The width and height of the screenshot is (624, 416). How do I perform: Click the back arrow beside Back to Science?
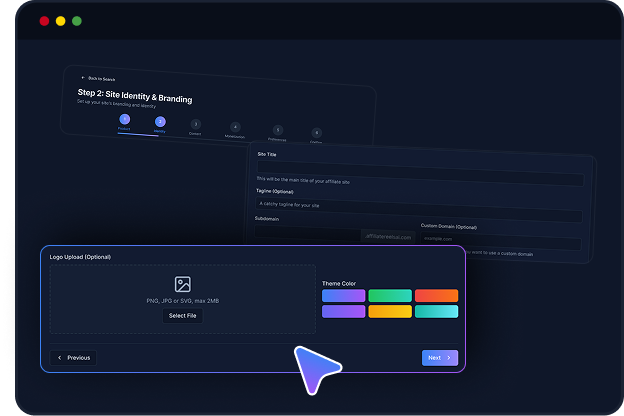(83, 77)
